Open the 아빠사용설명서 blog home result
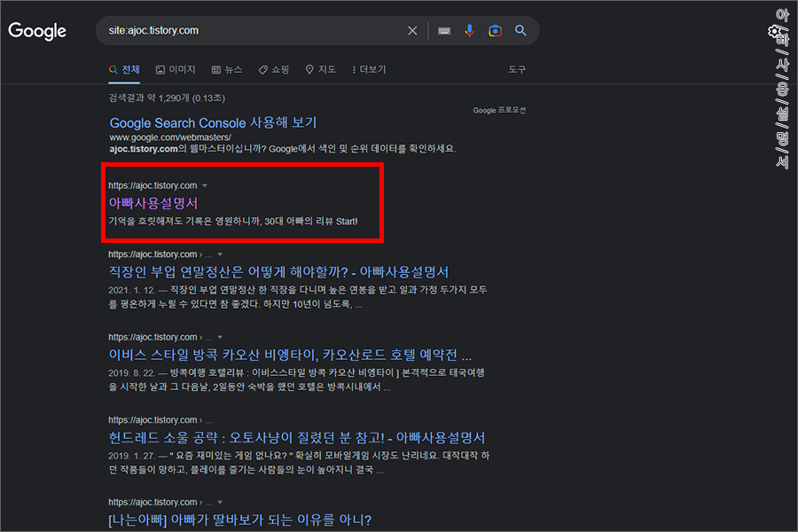 coord(153,203)
